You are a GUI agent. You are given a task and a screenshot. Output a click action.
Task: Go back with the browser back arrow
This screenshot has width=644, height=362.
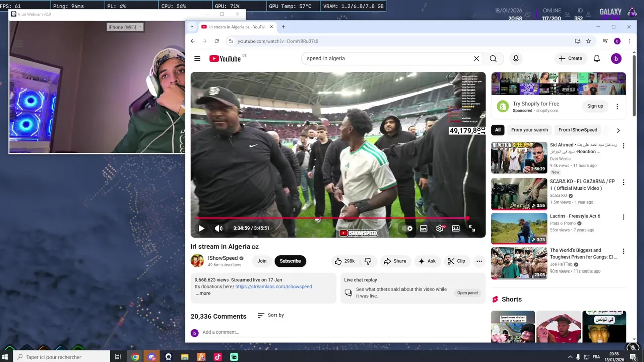[193, 41]
